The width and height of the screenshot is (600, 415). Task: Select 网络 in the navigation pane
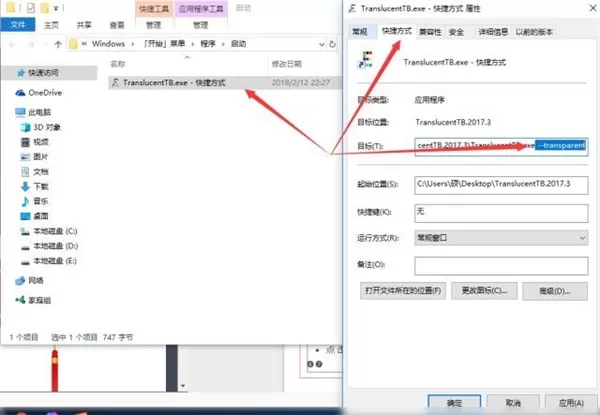36,280
